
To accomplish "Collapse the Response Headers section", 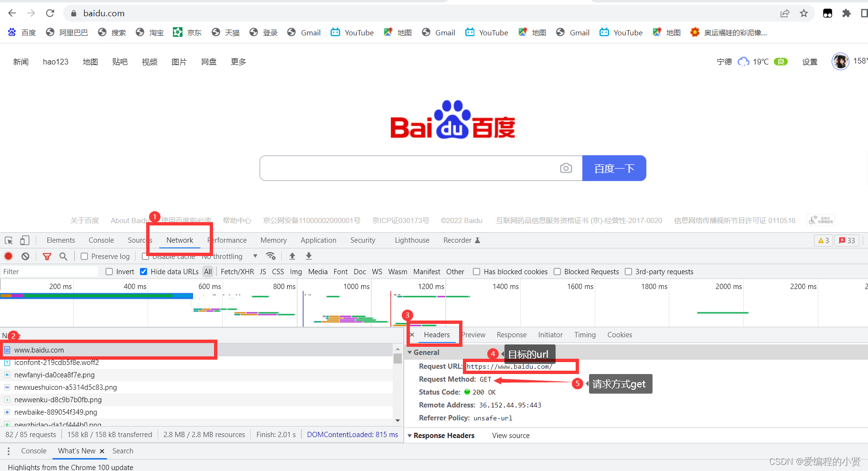I will pyautogui.click(x=409, y=436).
